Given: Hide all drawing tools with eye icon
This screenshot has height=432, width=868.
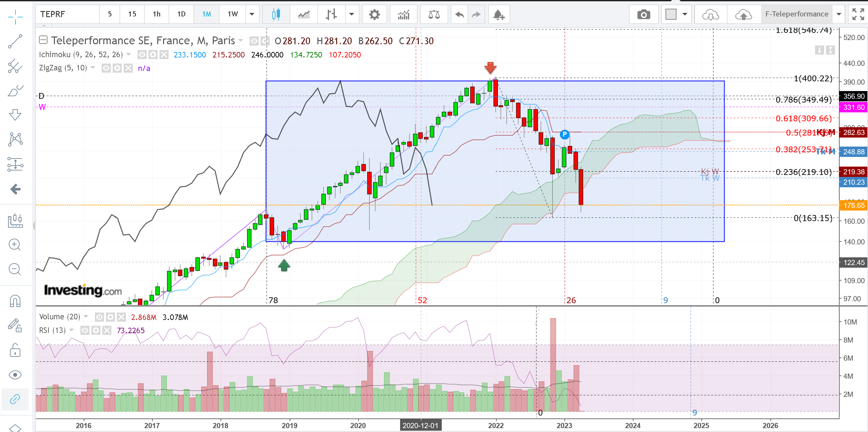Looking at the screenshot, I should [15, 375].
